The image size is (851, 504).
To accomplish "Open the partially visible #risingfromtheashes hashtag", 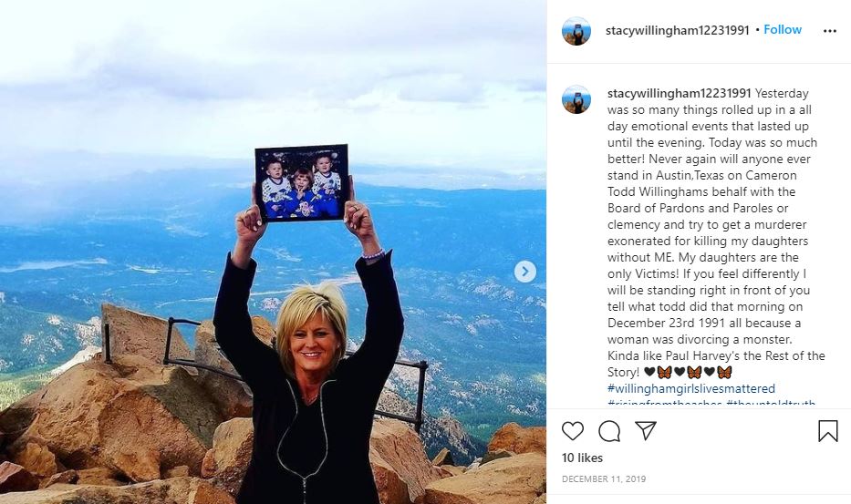I will click(665, 404).
